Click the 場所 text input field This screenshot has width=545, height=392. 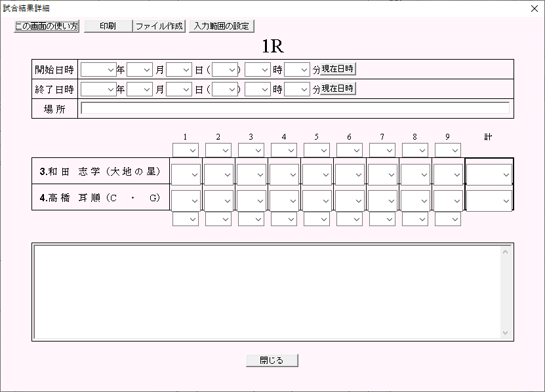coord(295,108)
